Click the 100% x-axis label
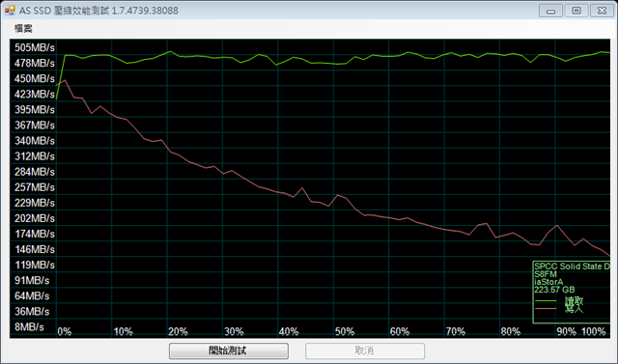Image resolution: width=618 pixels, height=364 pixels. (x=594, y=332)
